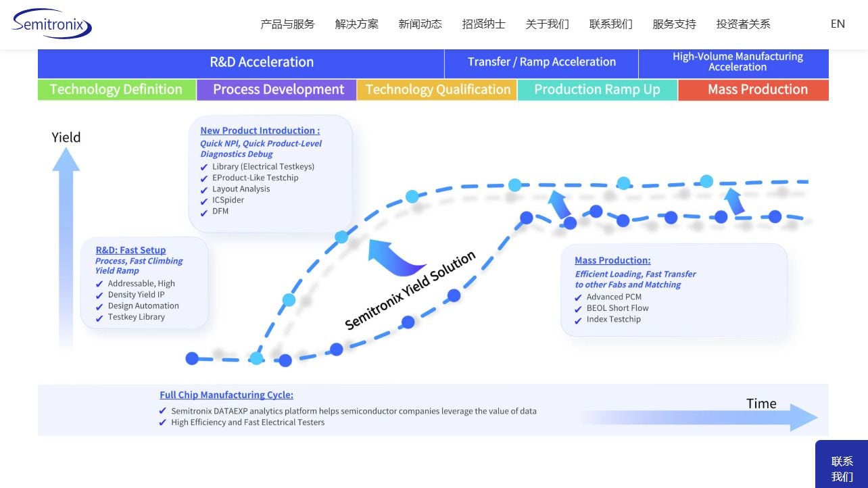Open the 产品与服务 menu

[287, 24]
